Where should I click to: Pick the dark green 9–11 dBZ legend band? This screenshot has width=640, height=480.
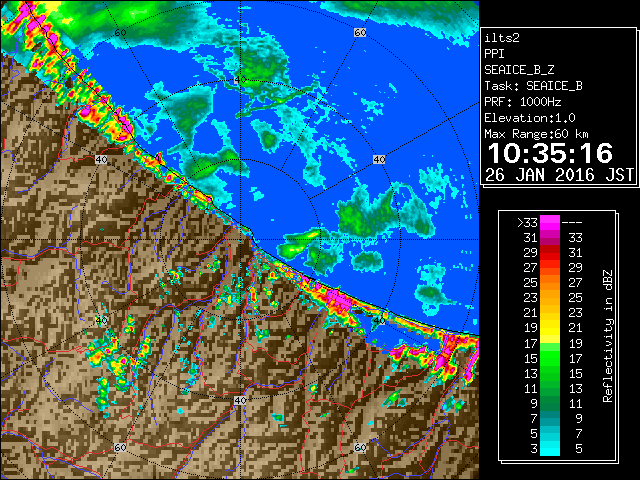click(x=550, y=403)
